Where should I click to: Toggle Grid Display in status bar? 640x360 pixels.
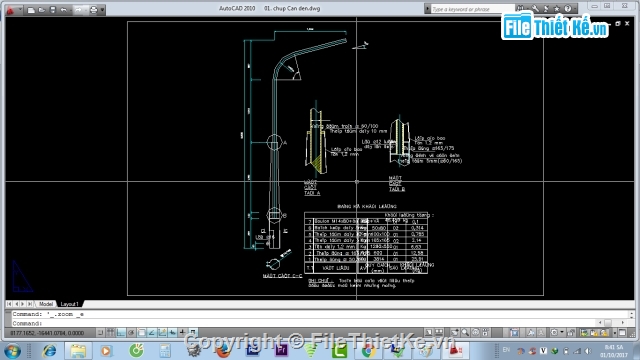[111, 333]
